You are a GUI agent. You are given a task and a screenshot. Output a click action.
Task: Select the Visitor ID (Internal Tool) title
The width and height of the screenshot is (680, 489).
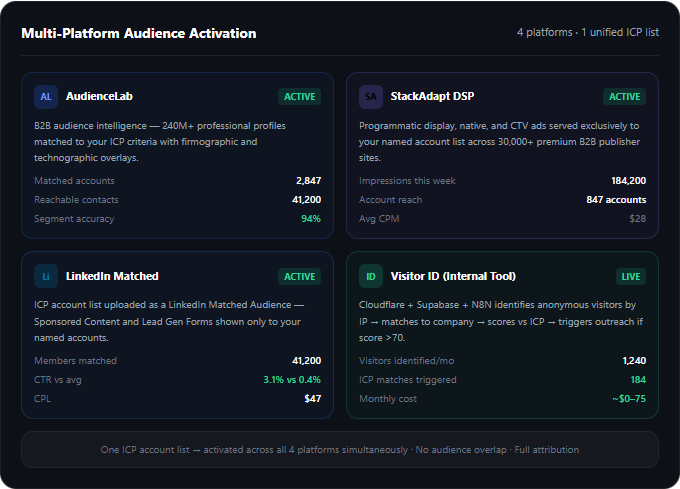click(x=453, y=276)
